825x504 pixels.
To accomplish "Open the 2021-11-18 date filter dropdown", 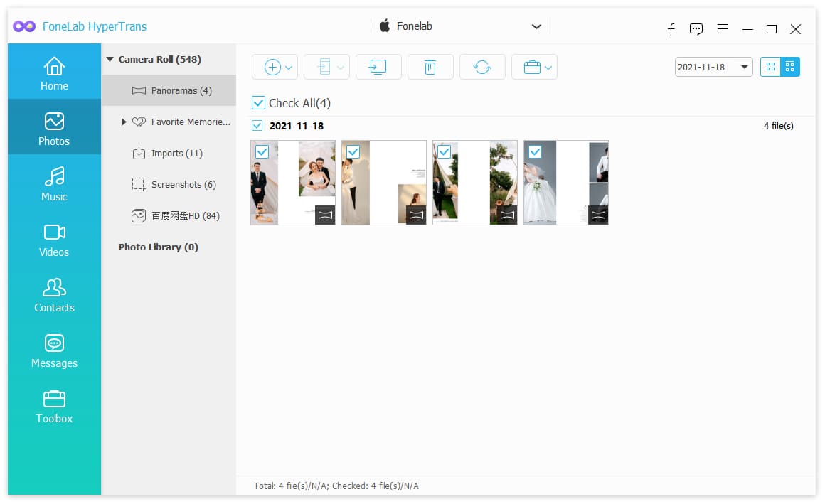I will point(713,67).
